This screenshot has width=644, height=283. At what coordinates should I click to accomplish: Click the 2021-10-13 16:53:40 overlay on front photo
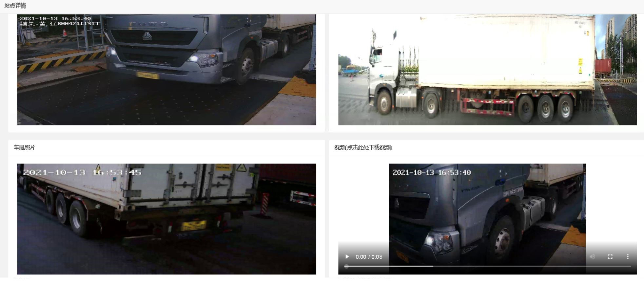pos(55,18)
